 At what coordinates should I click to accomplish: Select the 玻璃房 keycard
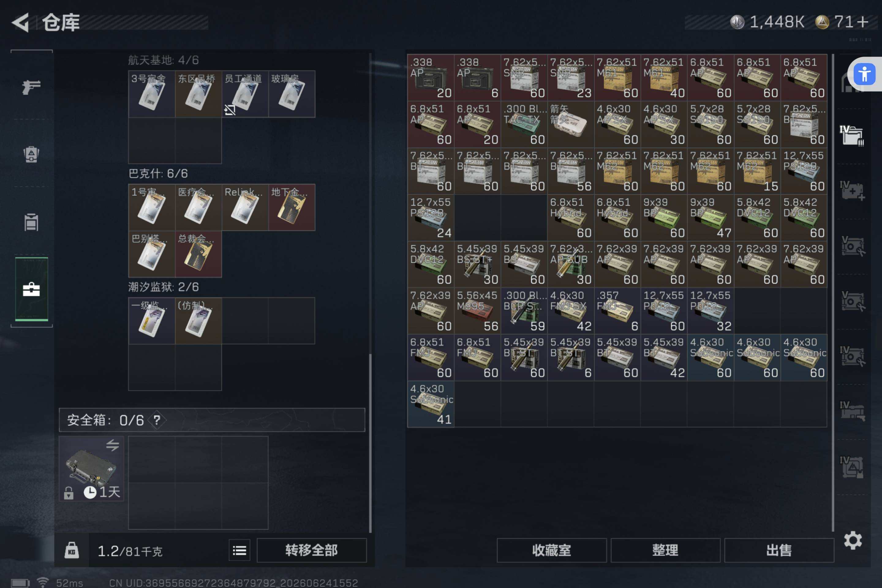292,94
